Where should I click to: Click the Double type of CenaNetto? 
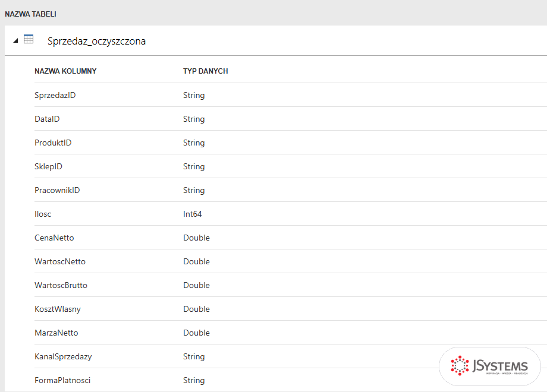tap(196, 238)
